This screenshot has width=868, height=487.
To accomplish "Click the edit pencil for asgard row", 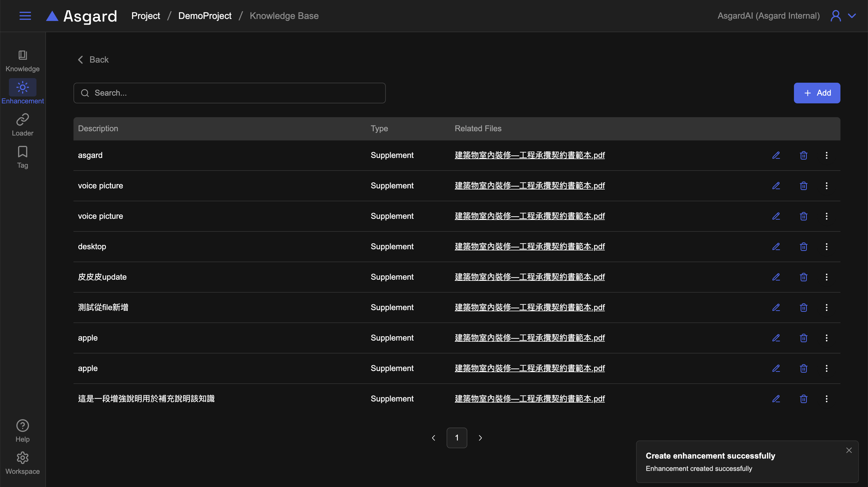I will pos(776,155).
